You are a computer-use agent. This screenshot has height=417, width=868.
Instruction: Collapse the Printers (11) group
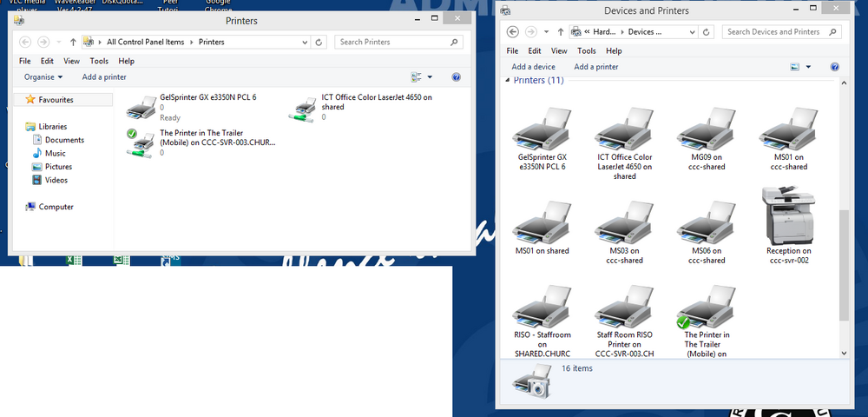pyautogui.click(x=508, y=80)
